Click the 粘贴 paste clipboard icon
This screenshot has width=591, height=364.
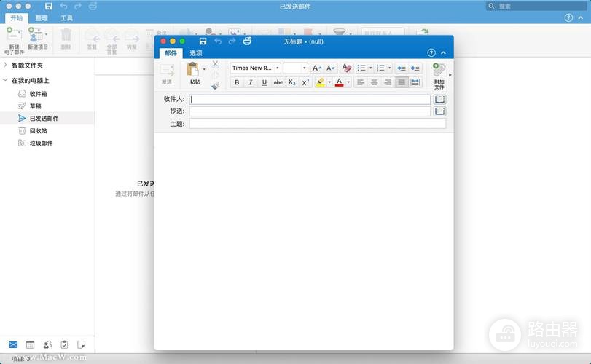[193, 71]
